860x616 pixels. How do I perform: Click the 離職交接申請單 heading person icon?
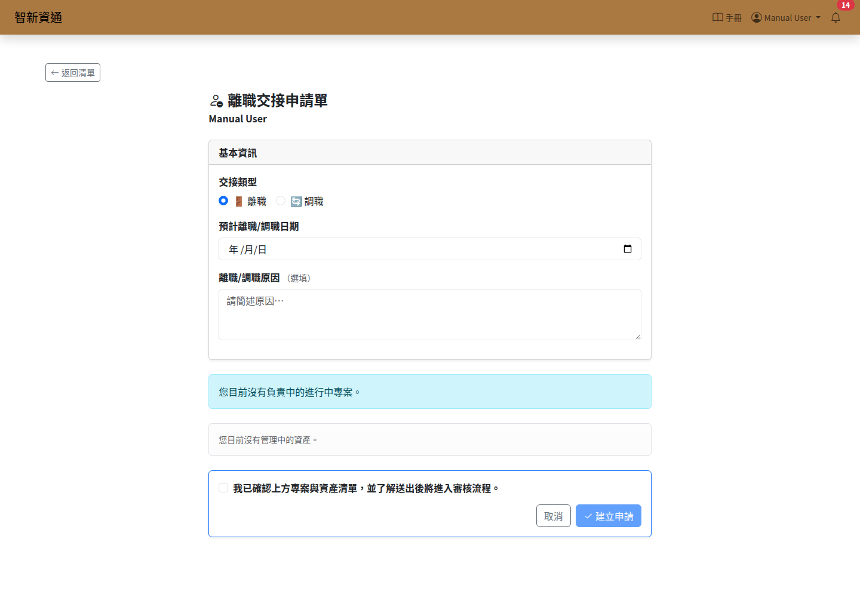click(x=216, y=101)
